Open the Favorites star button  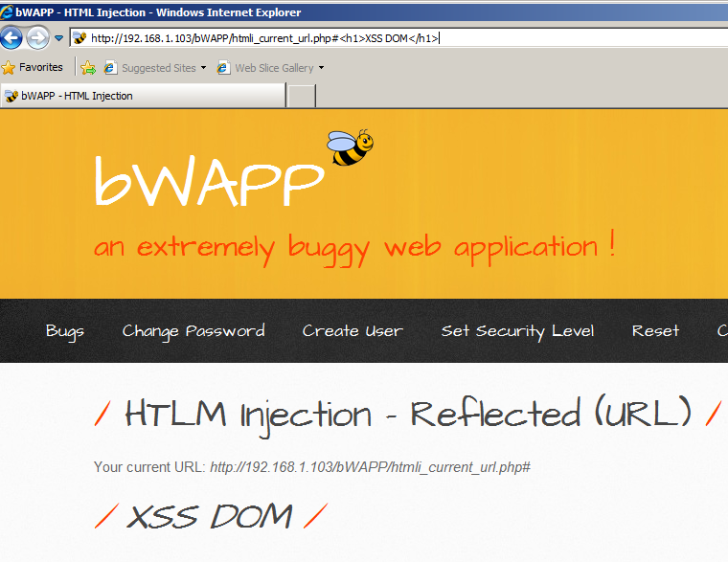click(x=32, y=67)
